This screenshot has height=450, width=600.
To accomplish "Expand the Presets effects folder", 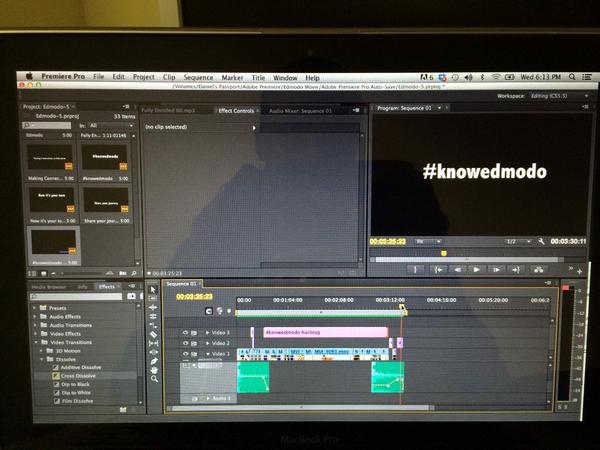I will (x=35, y=308).
